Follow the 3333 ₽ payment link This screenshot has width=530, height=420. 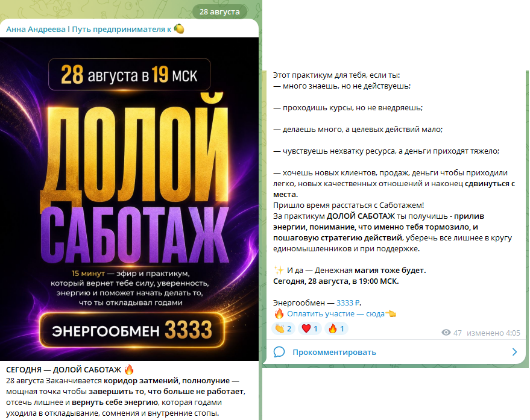click(x=349, y=302)
